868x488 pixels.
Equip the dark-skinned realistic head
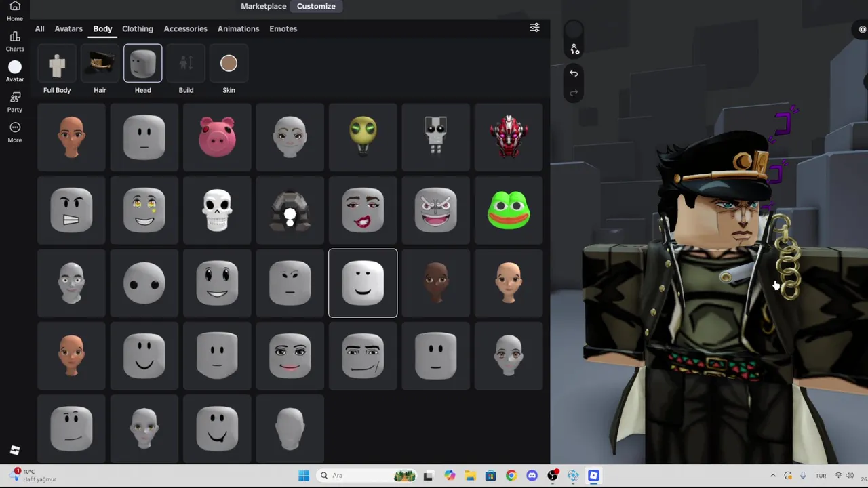(x=435, y=283)
